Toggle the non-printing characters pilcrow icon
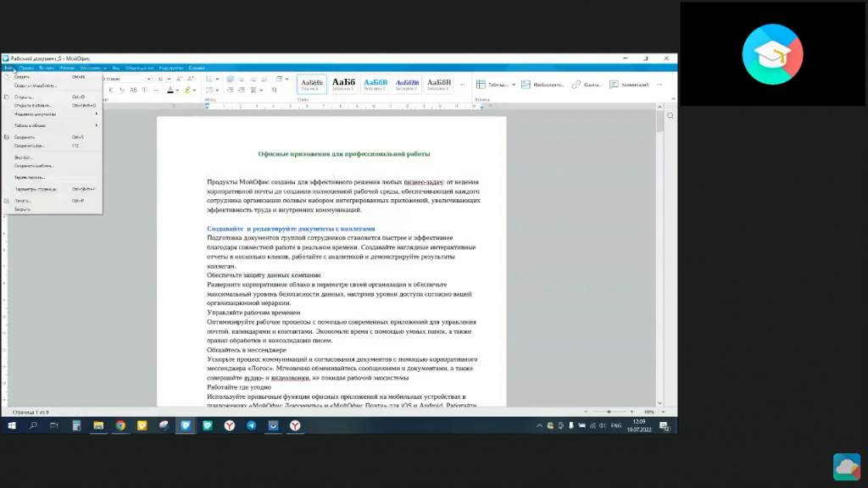This screenshot has height=488, width=868. tap(274, 90)
